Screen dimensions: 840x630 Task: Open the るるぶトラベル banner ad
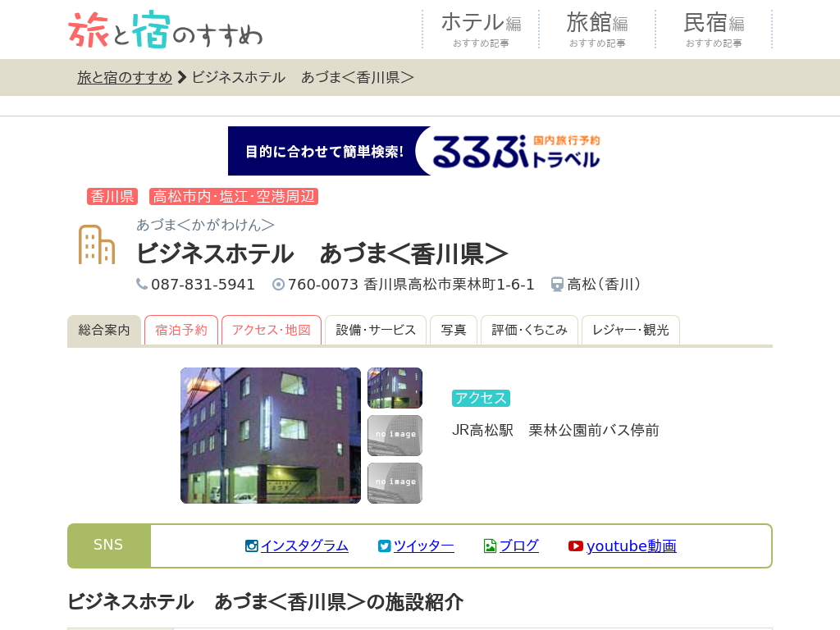pyautogui.click(x=419, y=151)
